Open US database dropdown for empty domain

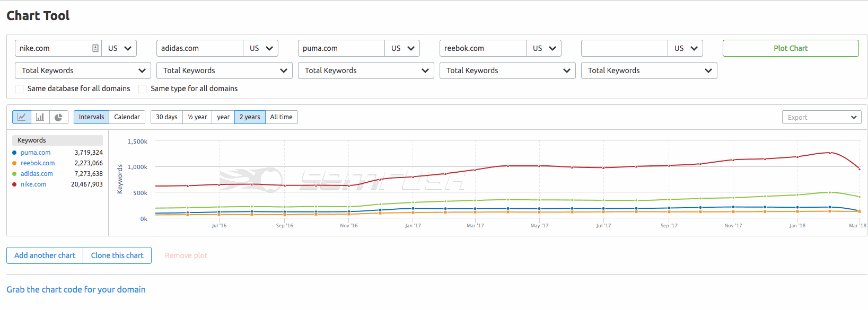tap(686, 48)
